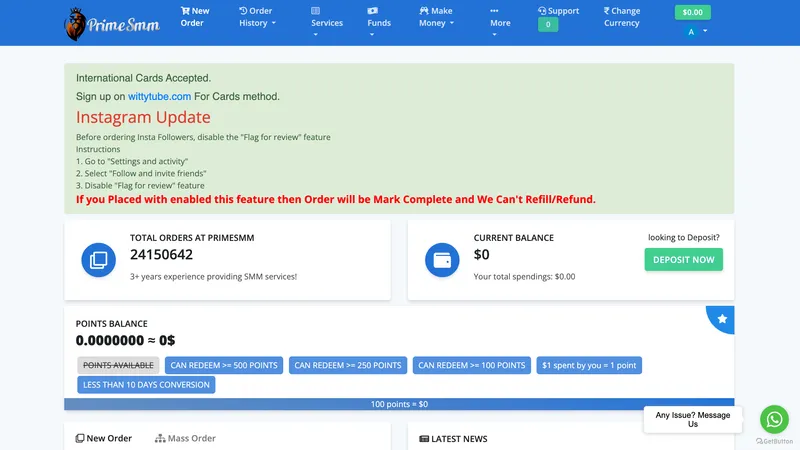This screenshot has height=450, width=800.
Task: Switch to the New Order tab
Action: (x=104, y=438)
